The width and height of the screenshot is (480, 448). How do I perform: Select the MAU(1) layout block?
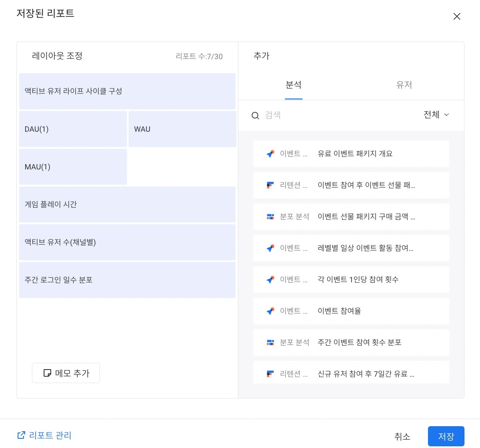[73, 167]
